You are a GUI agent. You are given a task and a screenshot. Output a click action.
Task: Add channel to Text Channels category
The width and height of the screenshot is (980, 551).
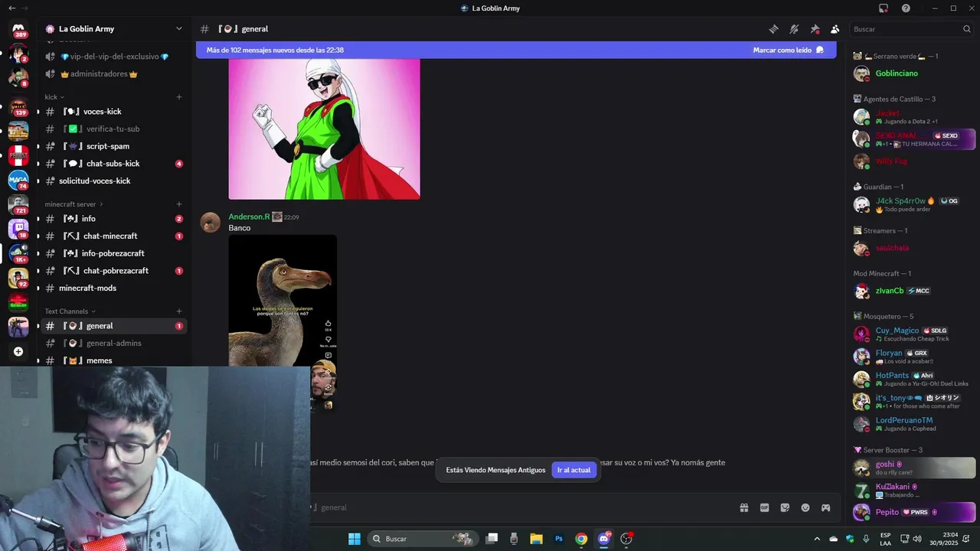coord(179,311)
